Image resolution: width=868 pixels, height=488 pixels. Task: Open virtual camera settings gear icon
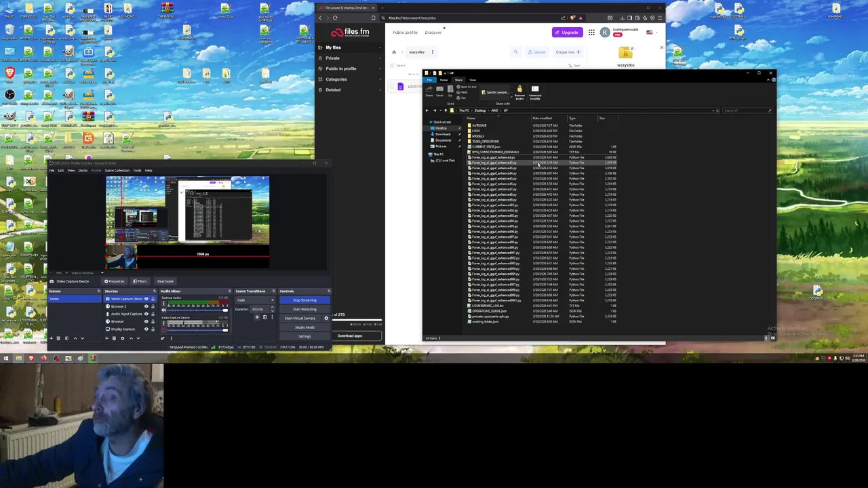click(x=326, y=319)
